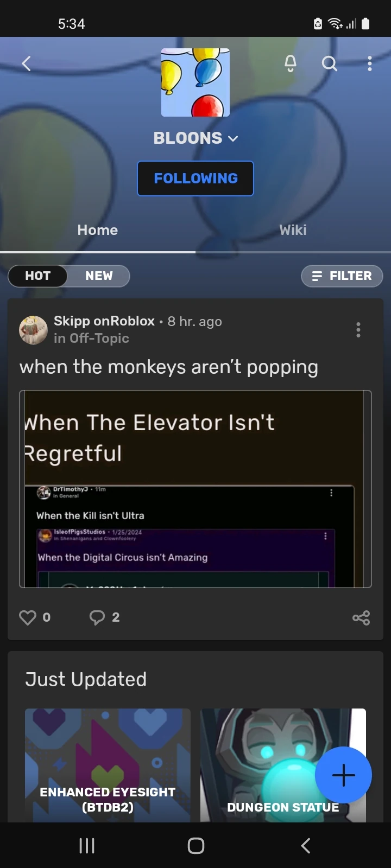Viewport: 391px width, 868px height.
Task: Select the Wiki tab
Action: 293,230
